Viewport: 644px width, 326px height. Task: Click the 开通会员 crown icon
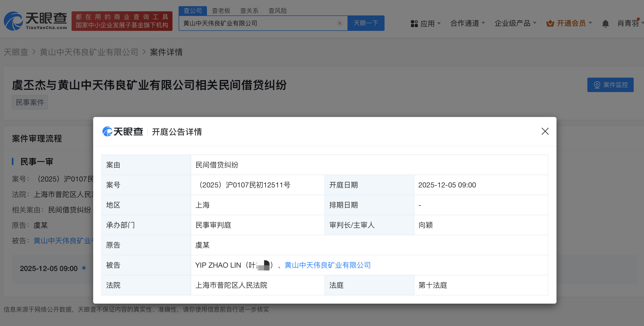click(550, 23)
